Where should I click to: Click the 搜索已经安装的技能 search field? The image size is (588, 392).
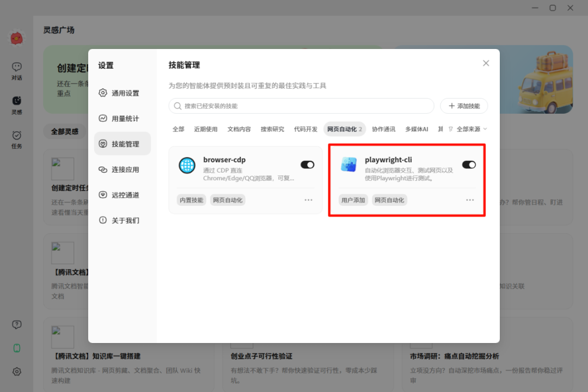[x=301, y=106]
